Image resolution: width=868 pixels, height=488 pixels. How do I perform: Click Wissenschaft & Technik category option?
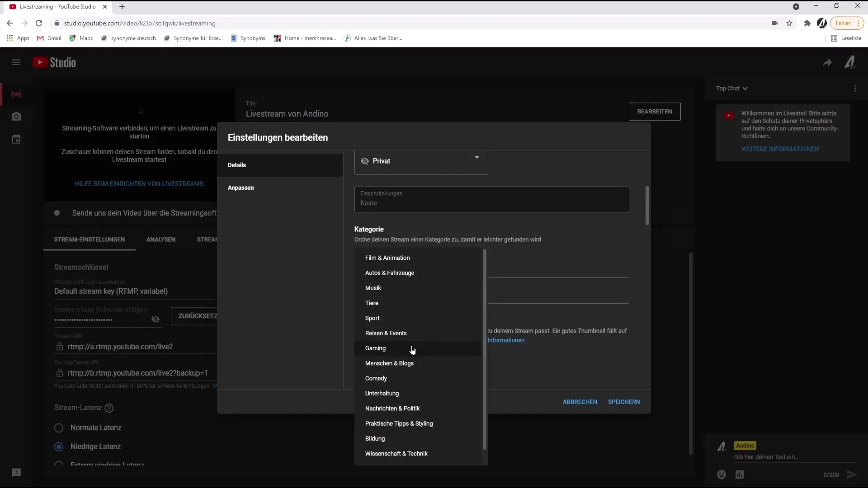click(396, 454)
